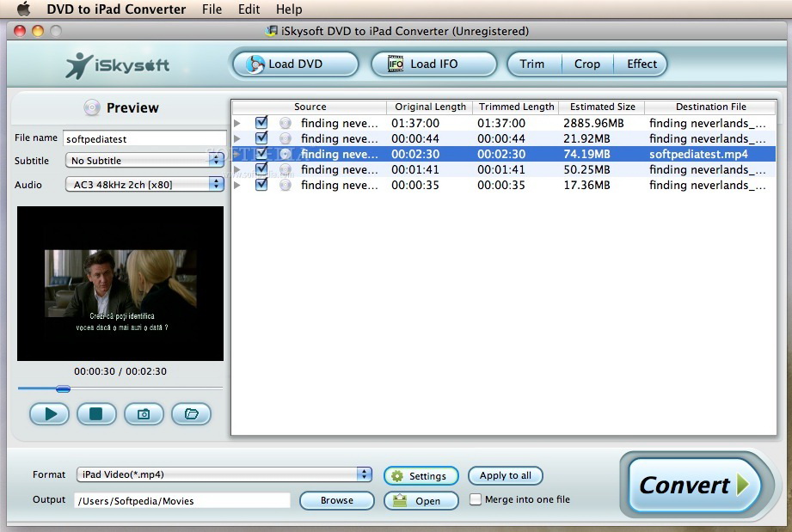Open the snapshot folder icon

click(191, 414)
